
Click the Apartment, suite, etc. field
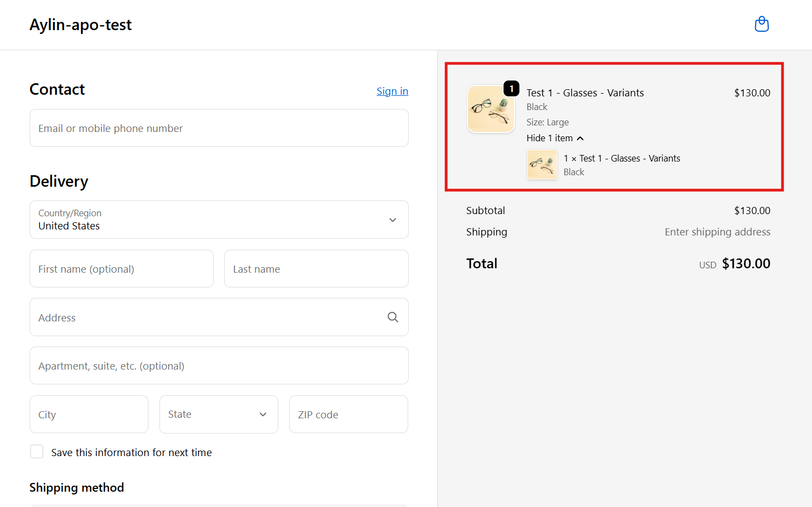click(219, 366)
